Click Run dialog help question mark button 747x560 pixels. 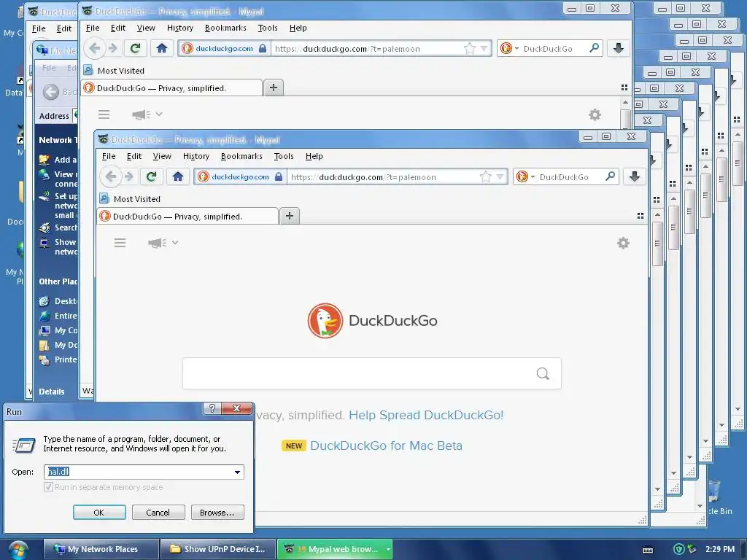[x=212, y=408]
